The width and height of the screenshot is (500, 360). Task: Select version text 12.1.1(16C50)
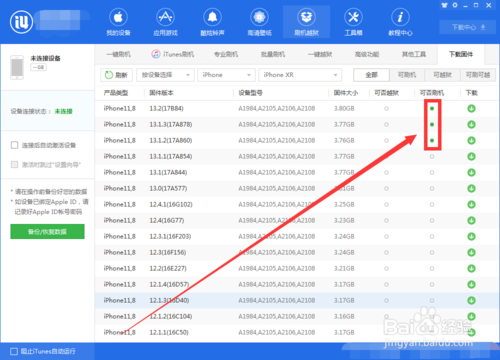pos(169,332)
